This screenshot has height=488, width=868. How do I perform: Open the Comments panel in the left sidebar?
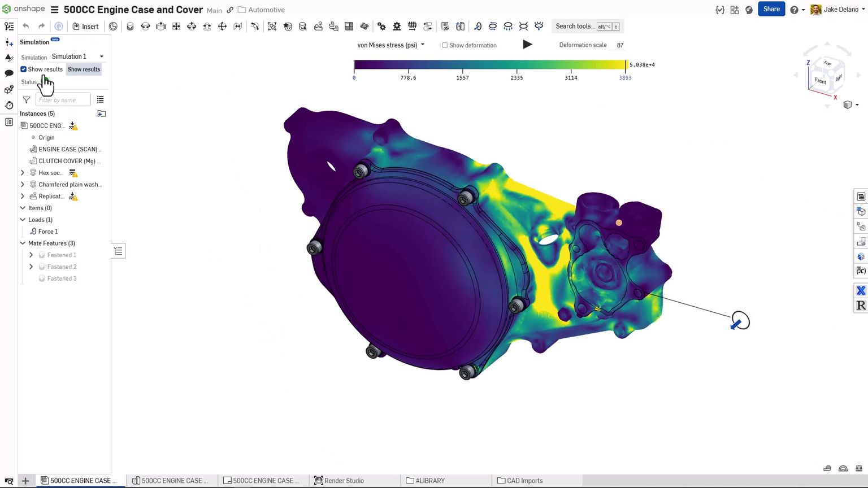[x=8, y=74]
